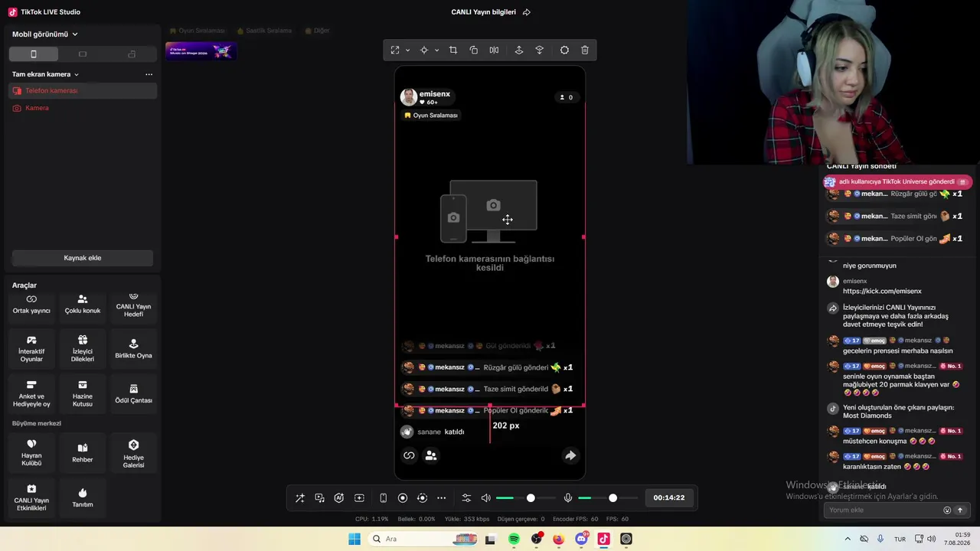Click the rotate source icon
Viewport: 980px width, 551px height.
click(474, 51)
